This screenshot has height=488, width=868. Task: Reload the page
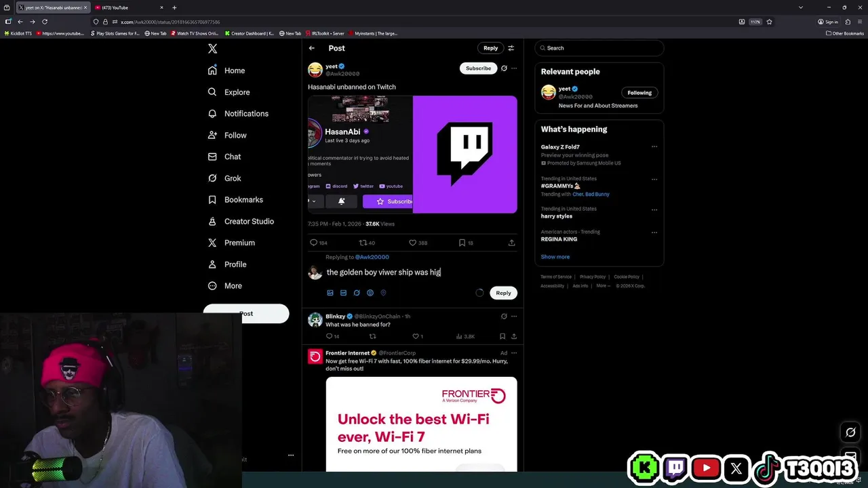44,22
